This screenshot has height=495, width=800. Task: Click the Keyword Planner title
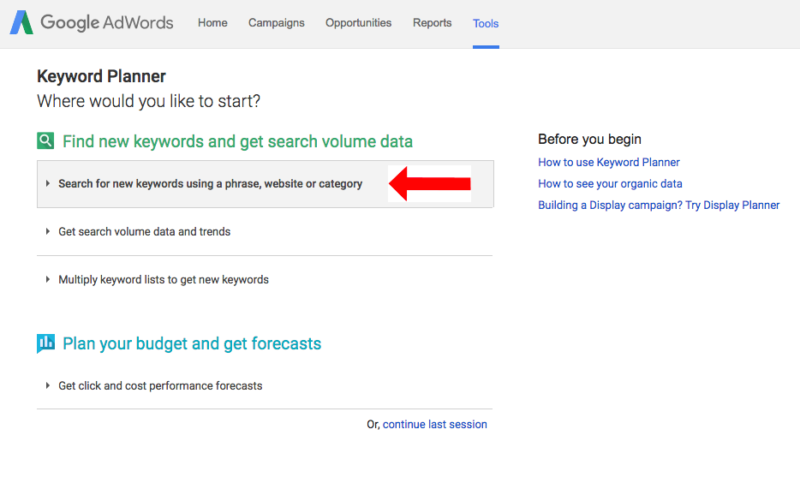click(101, 76)
